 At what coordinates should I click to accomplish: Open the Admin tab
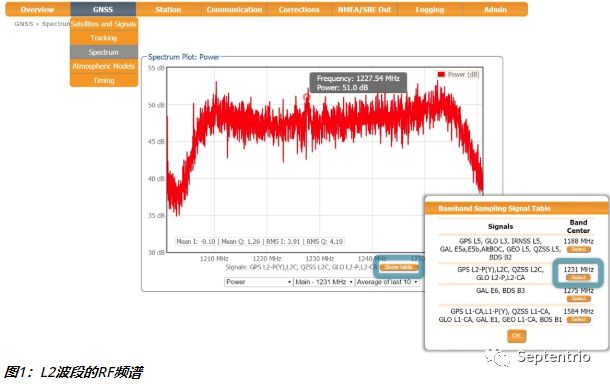[x=495, y=9]
